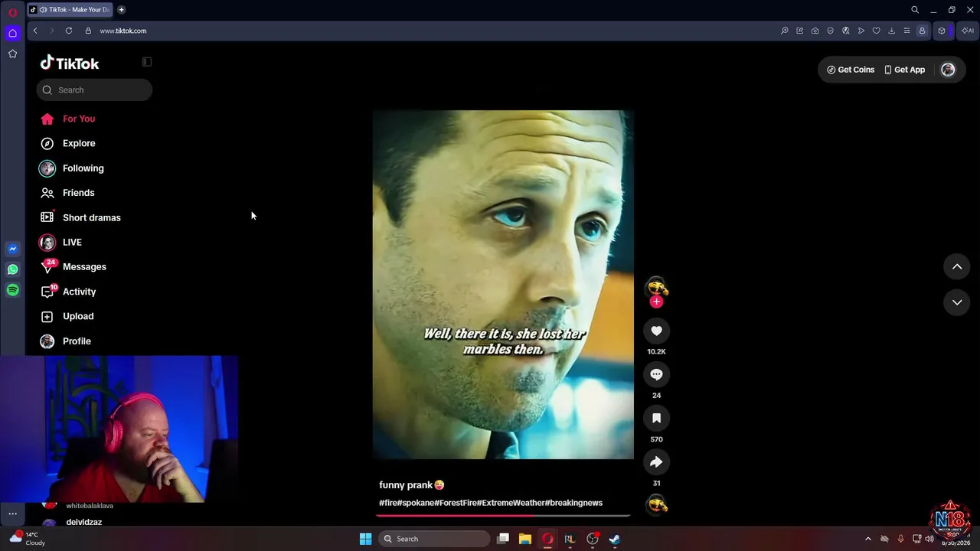Pause the playing video
This screenshot has height=551, width=980.
click(503, 285)
